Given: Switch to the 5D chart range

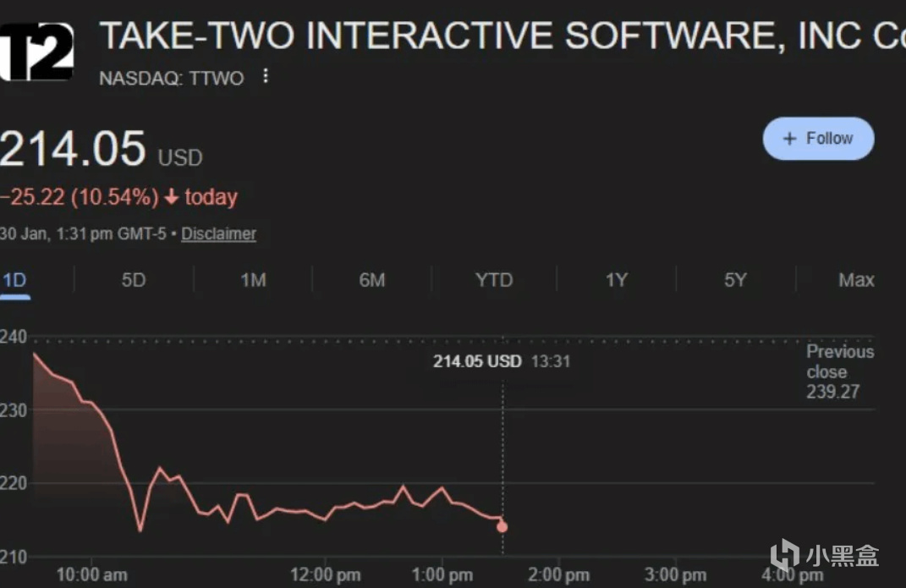Looking at the screenshot, I should click(x=134, y=280).
